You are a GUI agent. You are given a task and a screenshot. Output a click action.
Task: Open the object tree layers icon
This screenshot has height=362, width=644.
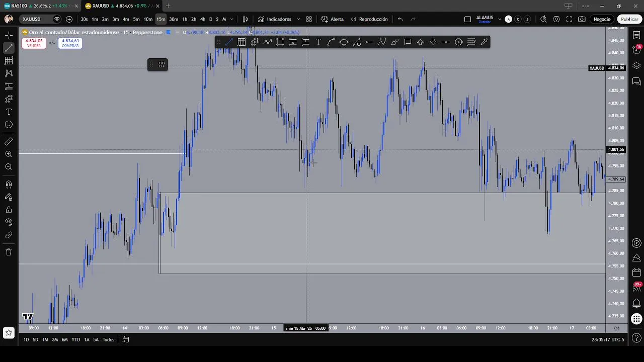point(636,66)
